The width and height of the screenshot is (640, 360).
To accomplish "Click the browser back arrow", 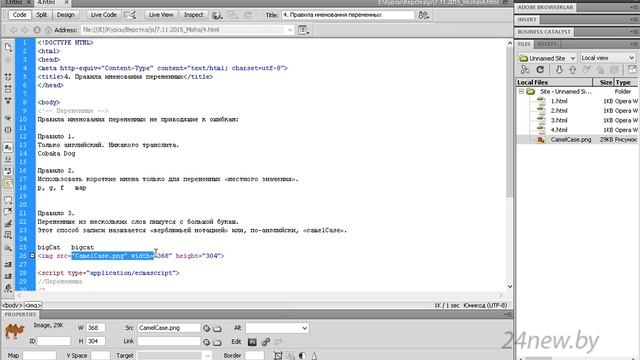I will pyautogui.click(x=14, y=30).
